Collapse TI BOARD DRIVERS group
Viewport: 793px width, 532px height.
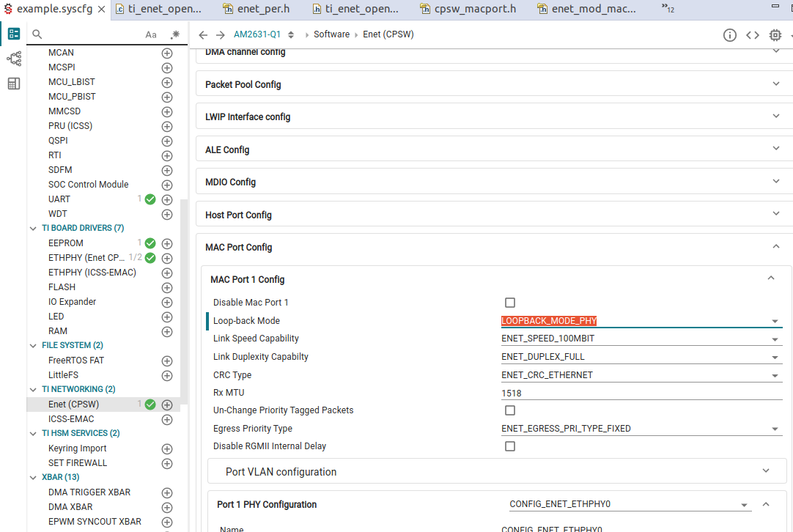34,229
